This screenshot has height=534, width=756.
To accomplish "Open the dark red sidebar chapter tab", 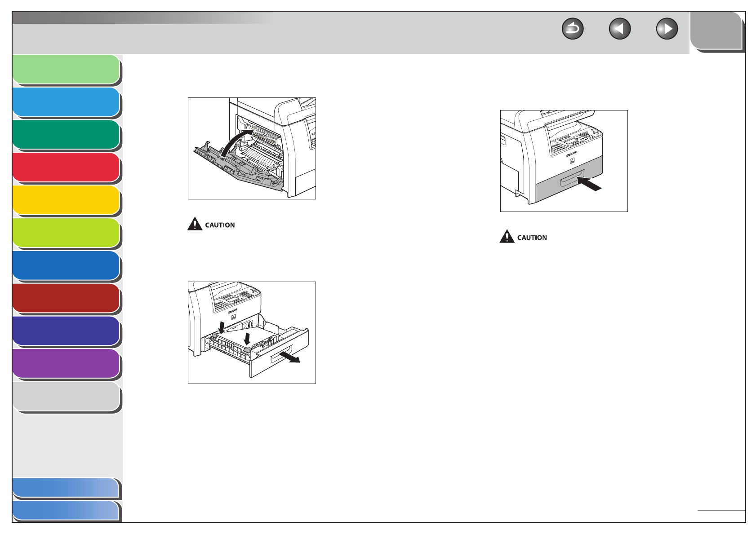I will click(x=67, y=299).
